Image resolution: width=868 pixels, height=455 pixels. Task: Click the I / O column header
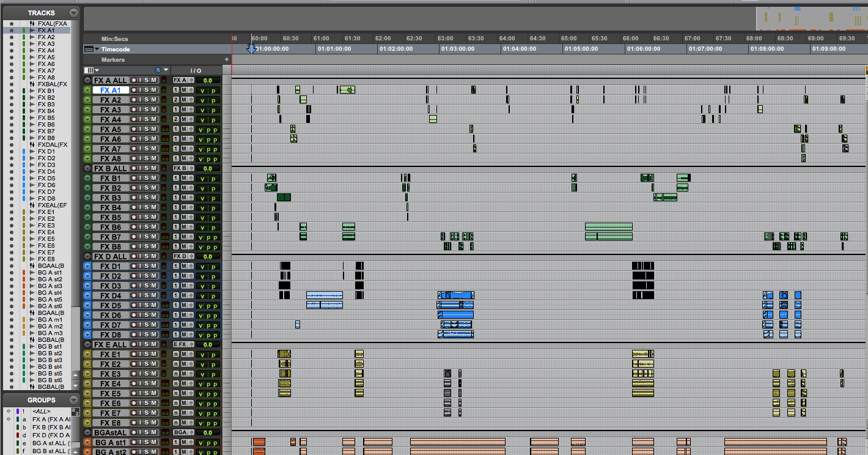[x=196, y=70]
